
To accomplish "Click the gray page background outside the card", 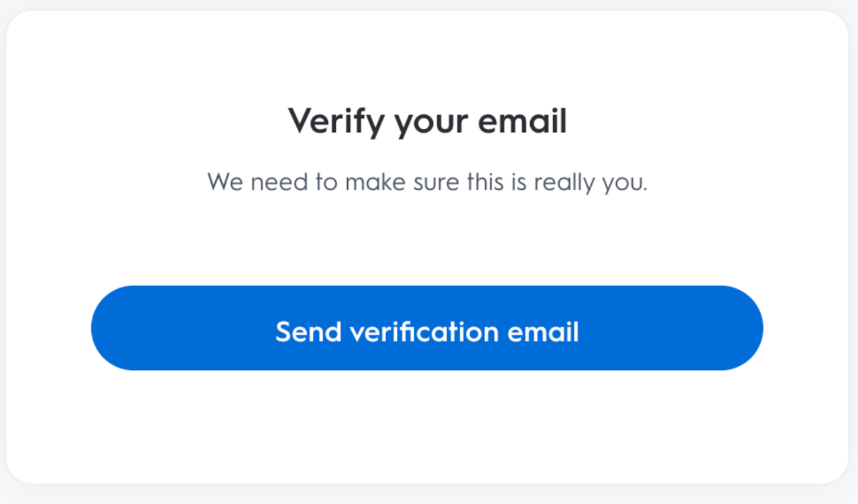I will pyautogui.click(x=429, y=495).
